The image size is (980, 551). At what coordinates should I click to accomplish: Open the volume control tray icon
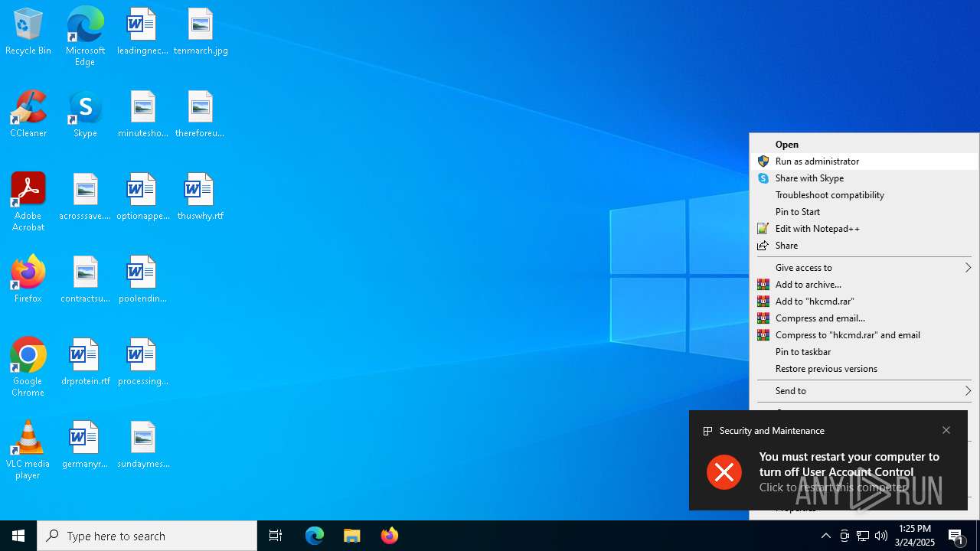(x=881, y=536)
